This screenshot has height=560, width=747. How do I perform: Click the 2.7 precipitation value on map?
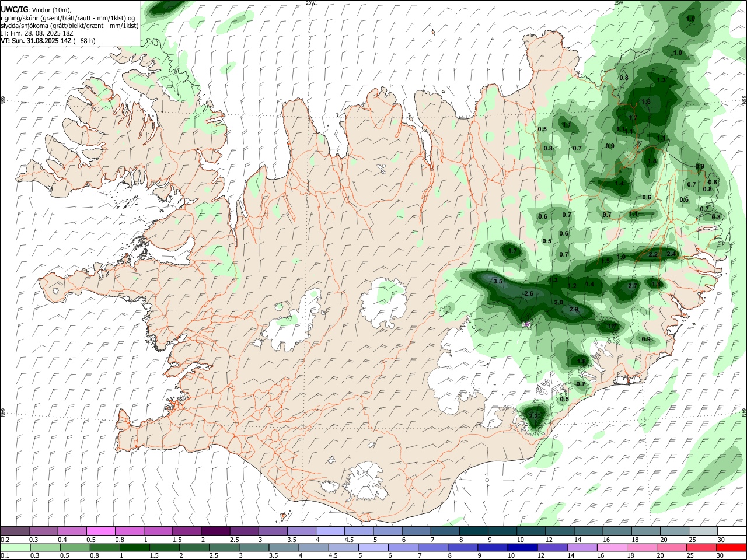coord(633,286)
